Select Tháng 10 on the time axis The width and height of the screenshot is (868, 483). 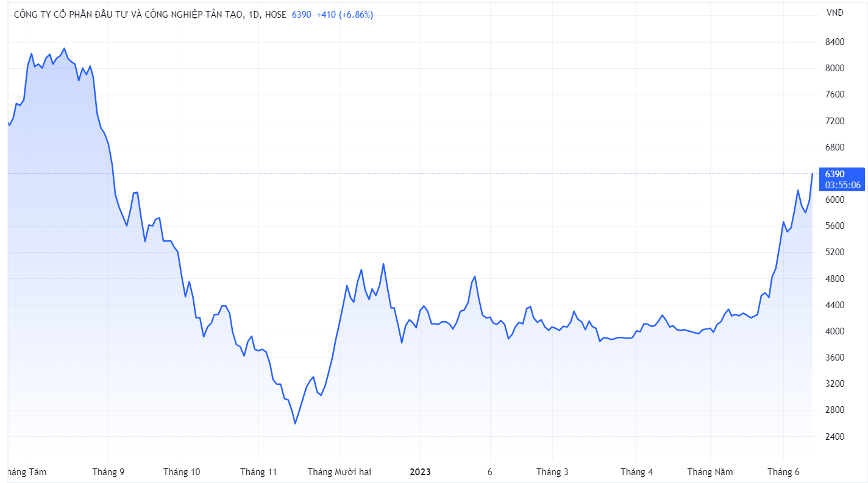[182, 472]
